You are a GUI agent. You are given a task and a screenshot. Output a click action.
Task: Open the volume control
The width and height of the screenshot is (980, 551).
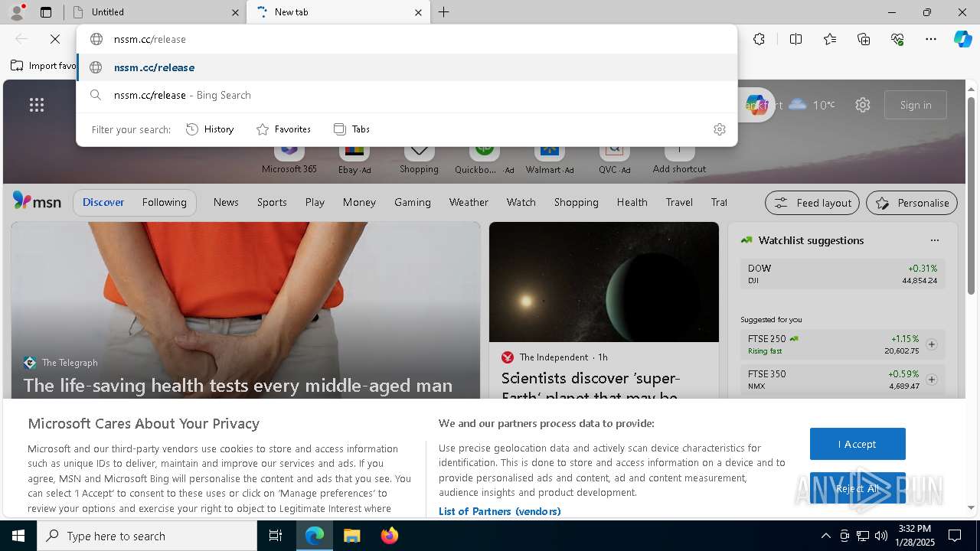tap(881, 536)
